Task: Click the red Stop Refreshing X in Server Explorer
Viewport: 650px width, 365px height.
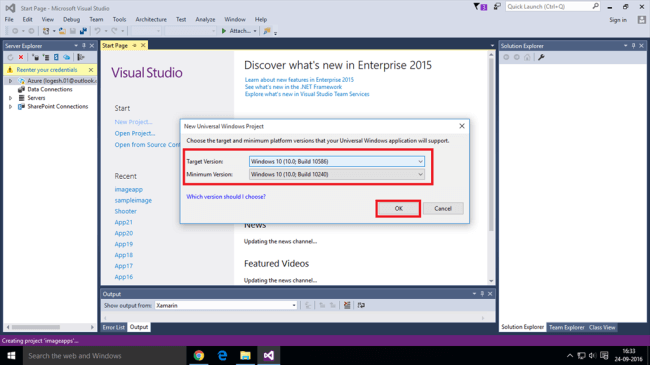Action: pyautogui.click(x=21, y=57)
